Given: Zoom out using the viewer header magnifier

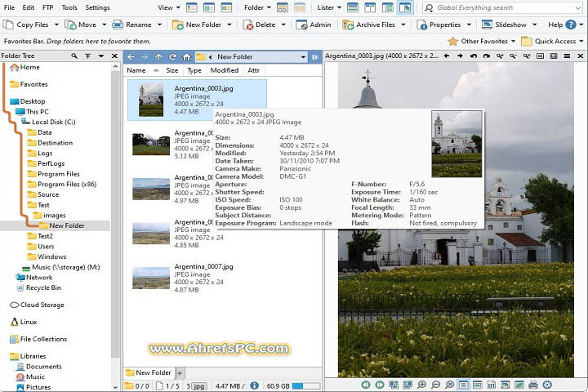Looking at the screenshot, I should point(513,56).
